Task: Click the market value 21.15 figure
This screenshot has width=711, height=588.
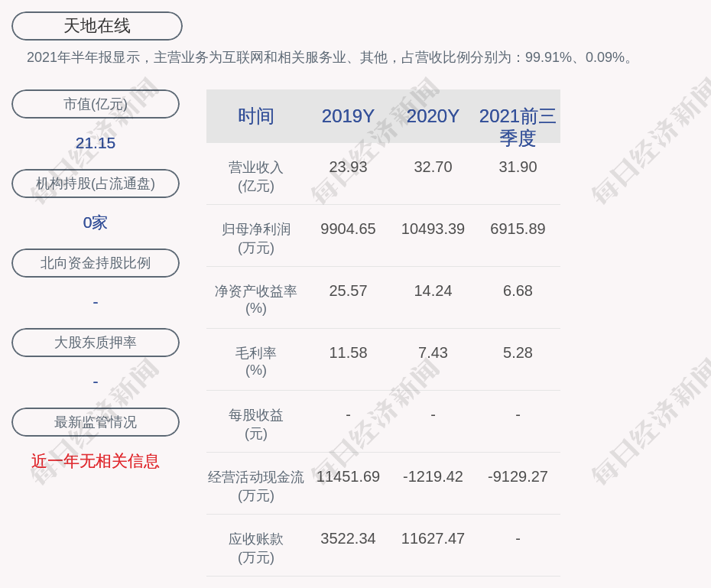Action: point(96,143)
